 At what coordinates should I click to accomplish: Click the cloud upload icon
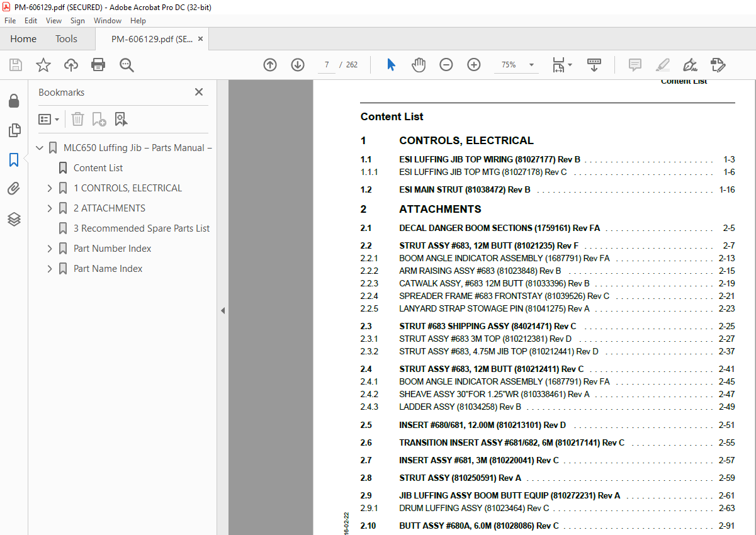[x=71, y=65]
